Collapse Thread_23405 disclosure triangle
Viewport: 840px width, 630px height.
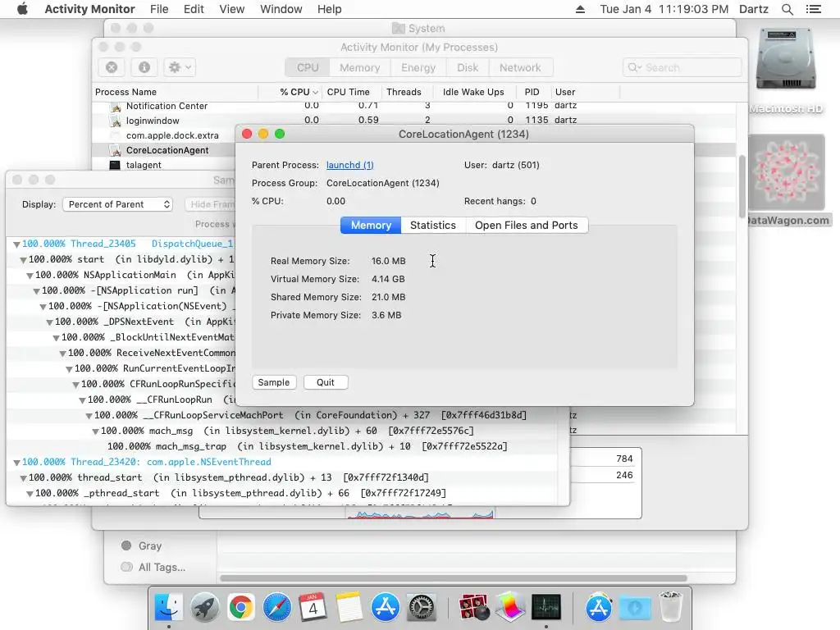click(16, 244)
